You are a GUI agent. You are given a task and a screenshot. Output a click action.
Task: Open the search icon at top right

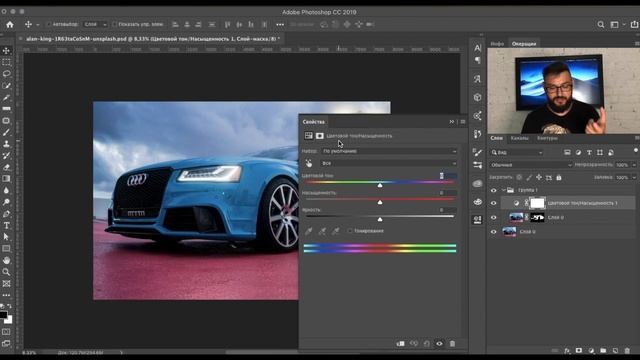coord(601,24)
